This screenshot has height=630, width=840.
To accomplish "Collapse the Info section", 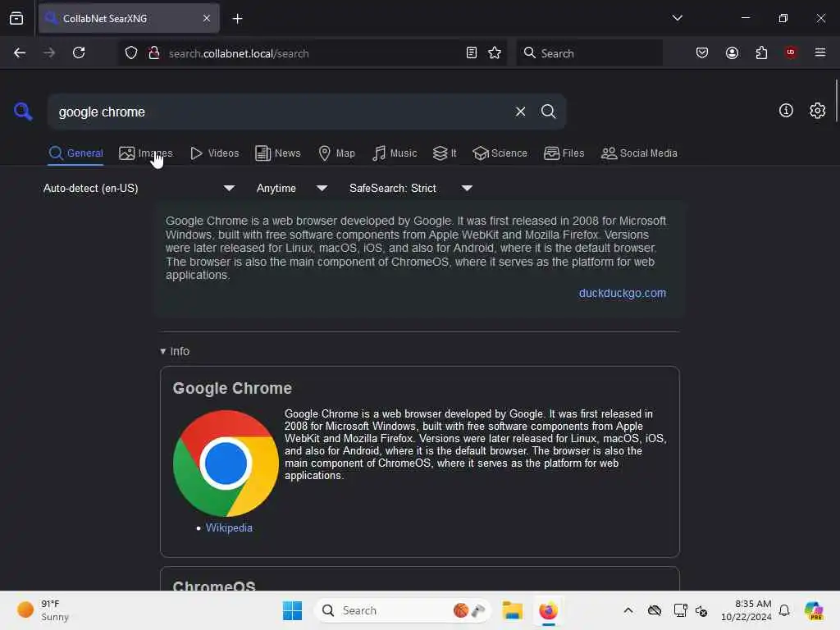I will tap(175, 351).
